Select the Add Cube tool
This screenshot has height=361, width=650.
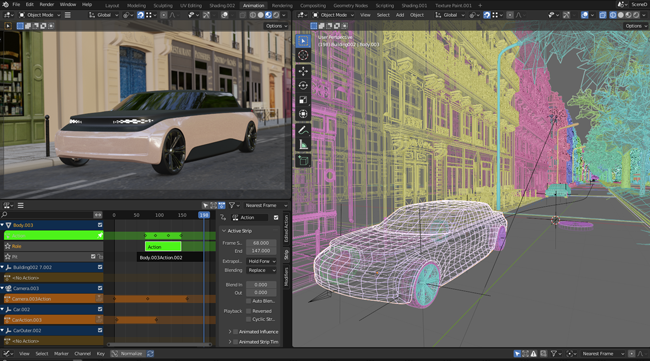[x=303, y=161]
